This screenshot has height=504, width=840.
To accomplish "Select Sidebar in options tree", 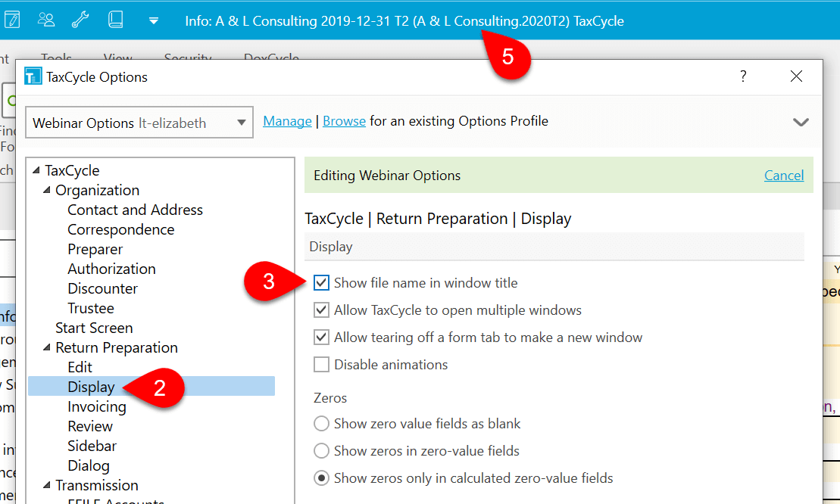I will point(92,446).
